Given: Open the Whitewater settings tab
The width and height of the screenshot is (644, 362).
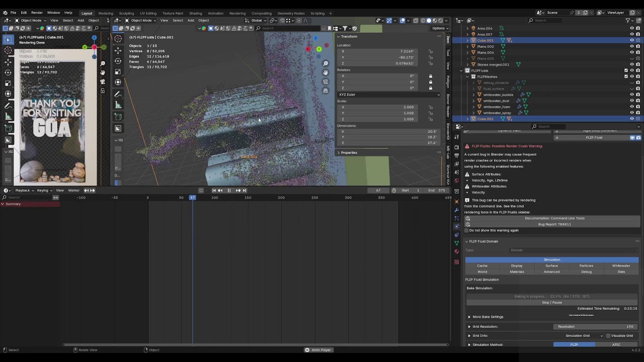Looking at the screenshot, I should pyautogui.click(x=621, y=265).
